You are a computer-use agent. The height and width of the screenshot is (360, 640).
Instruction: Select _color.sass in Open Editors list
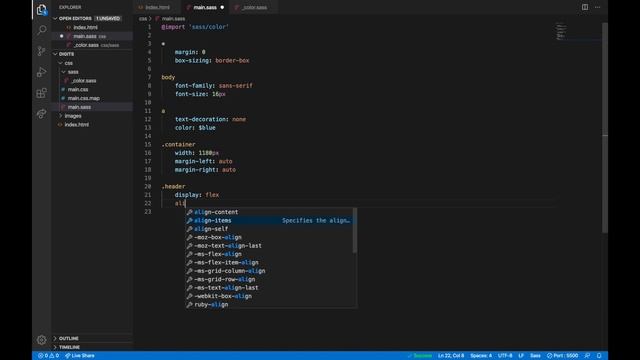[86, 45]
